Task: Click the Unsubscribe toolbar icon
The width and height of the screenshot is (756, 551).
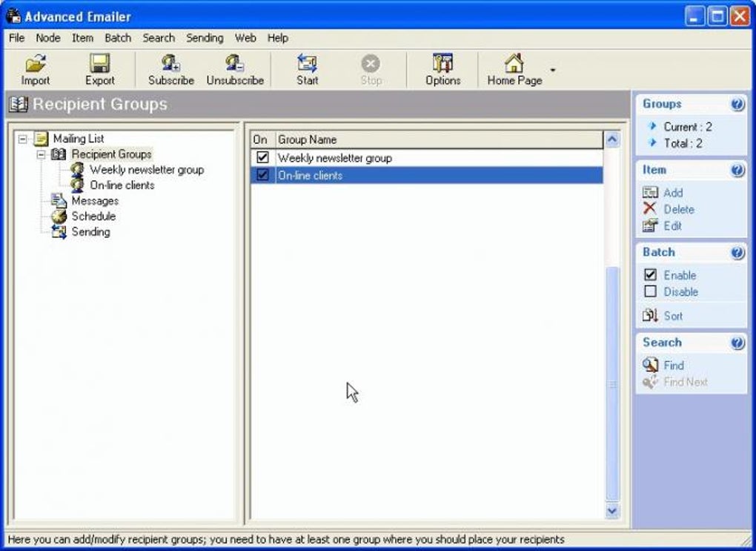Action: 235,63
